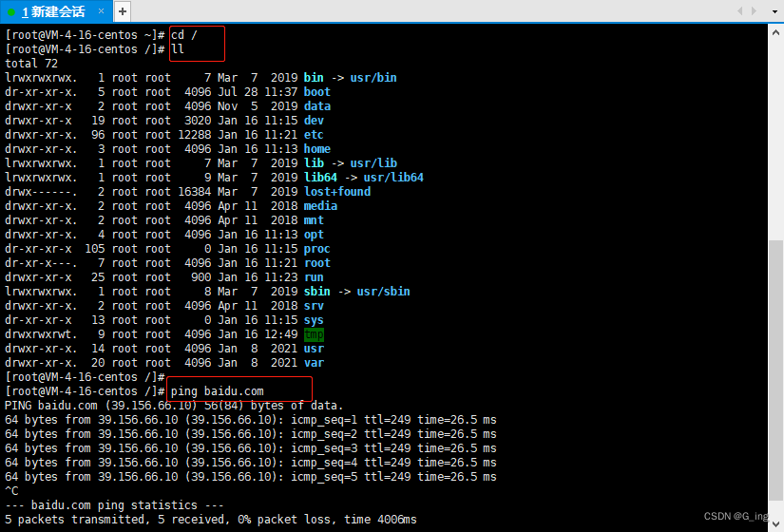The image size is (784, 532).
Task: Click the 'cd /' command text
Action: (184, 35)
